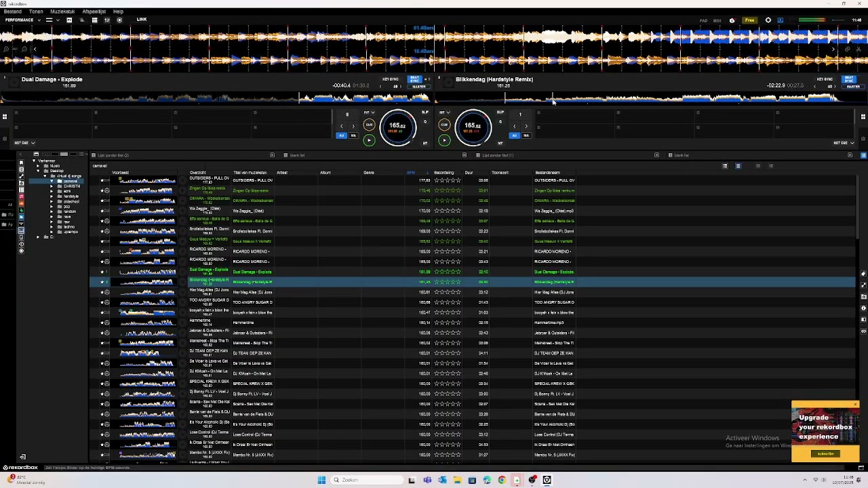Click deck 2 beat jump right arrow
This screenshot has width=868, height=488.
tap(526, 126)
